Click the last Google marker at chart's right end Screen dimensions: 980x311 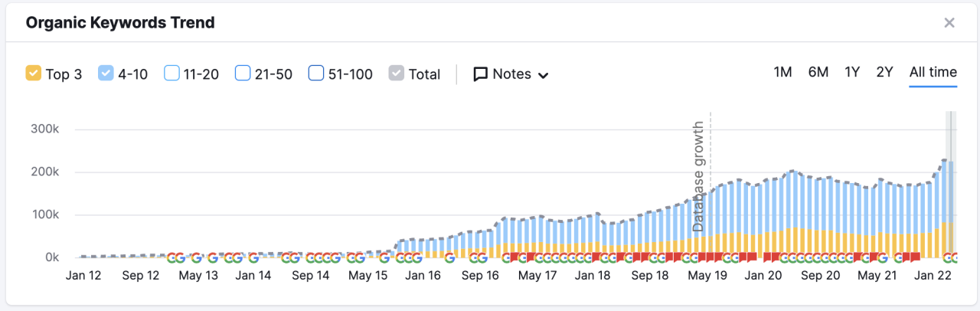coord(955,257)
